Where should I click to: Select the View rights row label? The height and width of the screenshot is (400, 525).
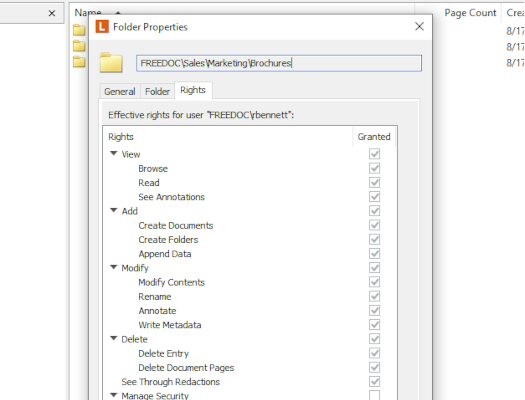coord(131,154)
